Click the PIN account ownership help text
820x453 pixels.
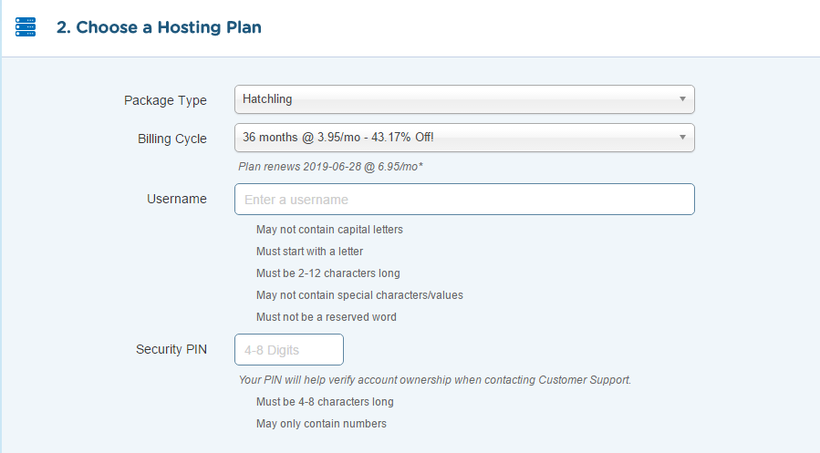pyautogui.click(x=435, y=380)
